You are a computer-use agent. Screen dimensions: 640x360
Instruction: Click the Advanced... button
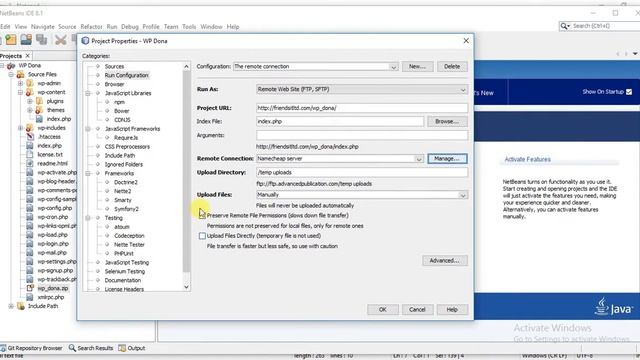[x=444, y=260]
